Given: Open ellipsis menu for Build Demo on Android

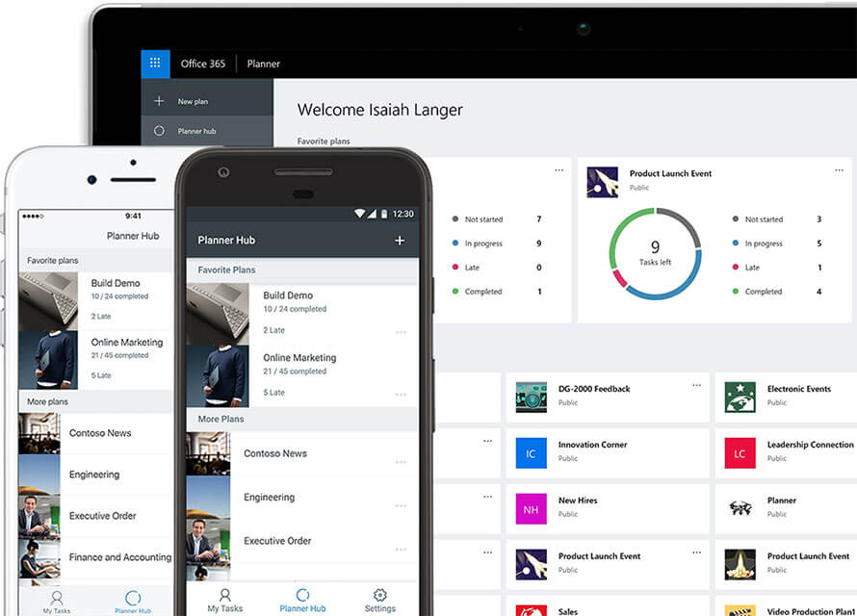Looking at the screenshot, I should click(x=401, y=332).
